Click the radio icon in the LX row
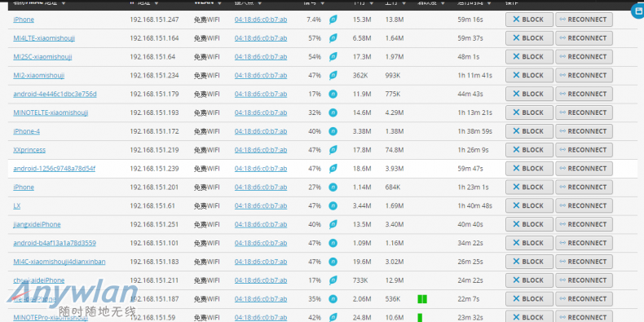Screen dimensions: 644x322 point(333,205)
